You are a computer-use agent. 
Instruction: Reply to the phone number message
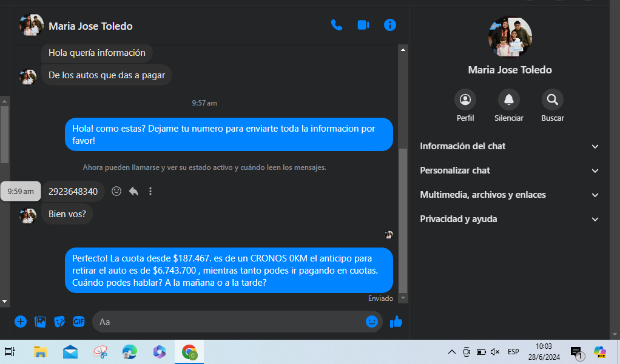pyautogui.click(x=133, y=191)
